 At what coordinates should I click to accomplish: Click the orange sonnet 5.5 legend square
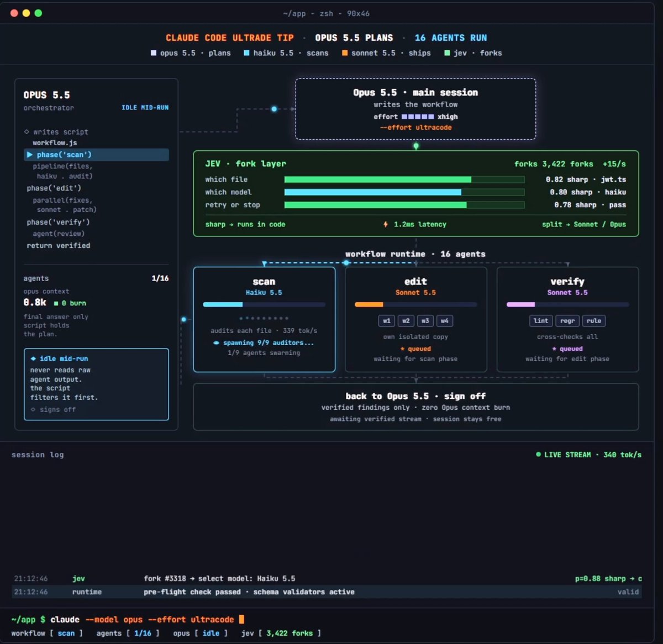345,53
